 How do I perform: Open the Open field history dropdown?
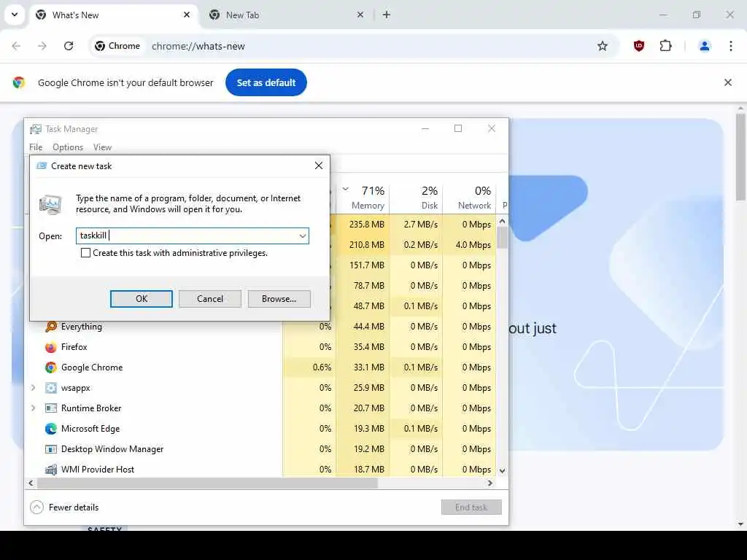coord(303,236)
